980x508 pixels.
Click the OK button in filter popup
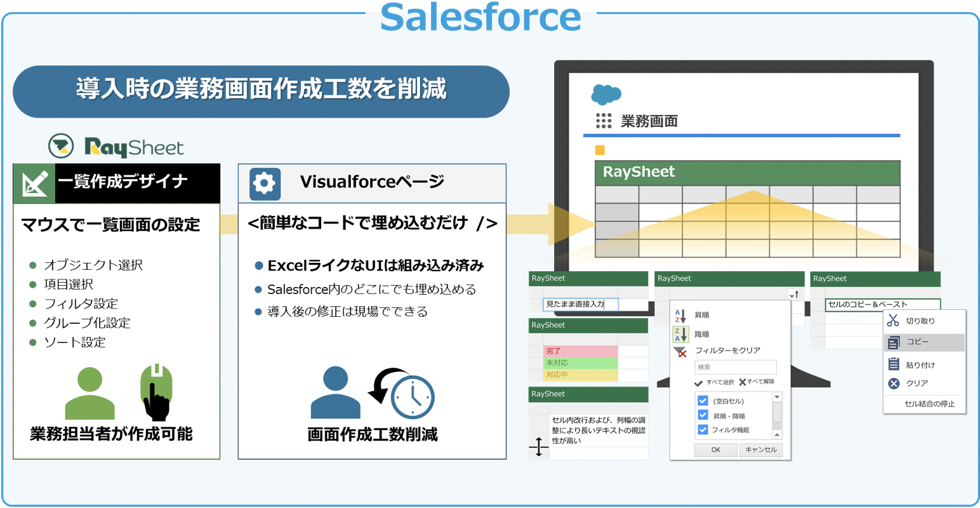point(715,450)
